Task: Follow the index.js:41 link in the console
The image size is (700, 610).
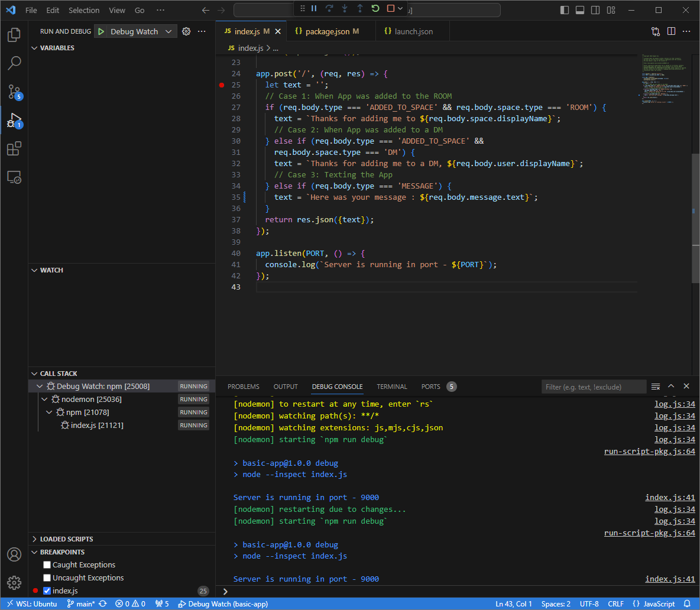Action: tap(670, 497)
